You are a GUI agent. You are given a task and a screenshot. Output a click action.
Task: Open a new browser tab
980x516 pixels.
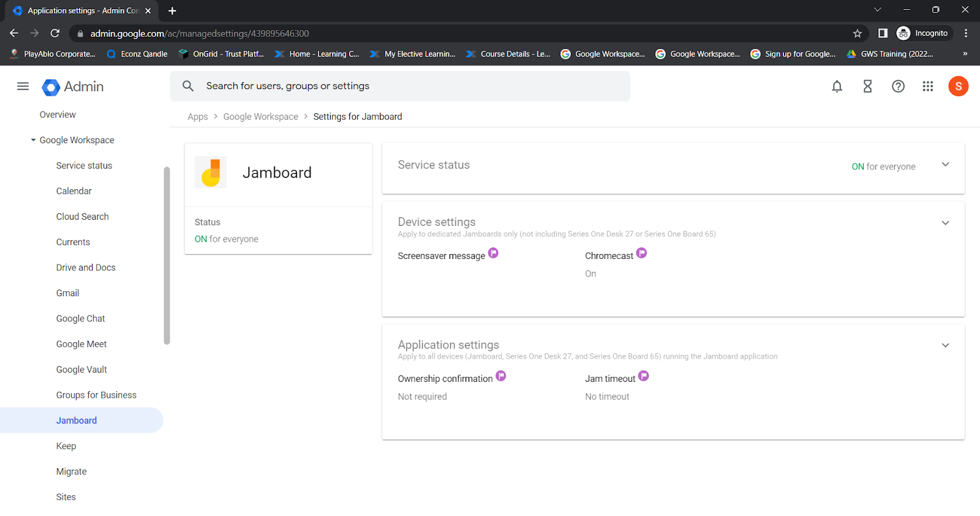172,10
